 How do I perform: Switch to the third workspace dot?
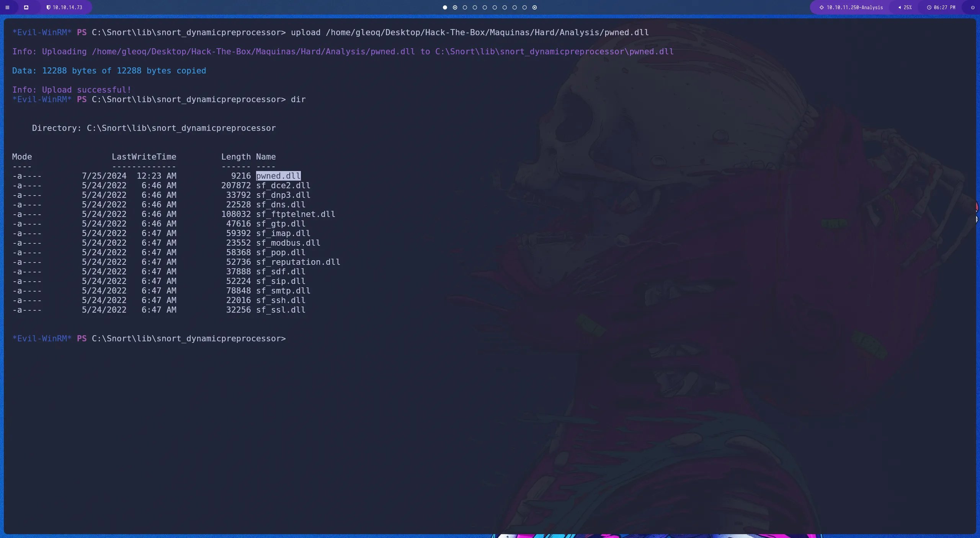click(465, 7)
